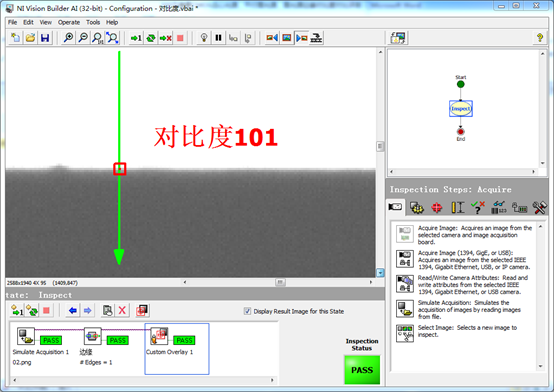Run inspection once from the main toolbar
Image resolution: width=554 pixels, height=392 pixels.
(x=136, y=38)
